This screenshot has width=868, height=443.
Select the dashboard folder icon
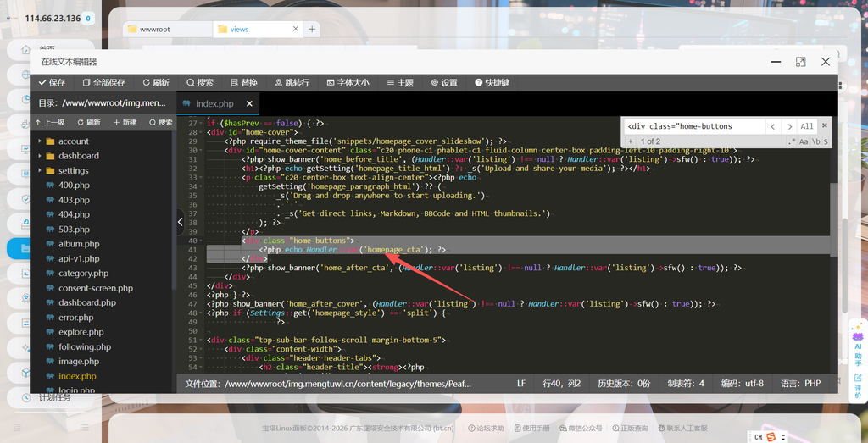click(50, 156)
